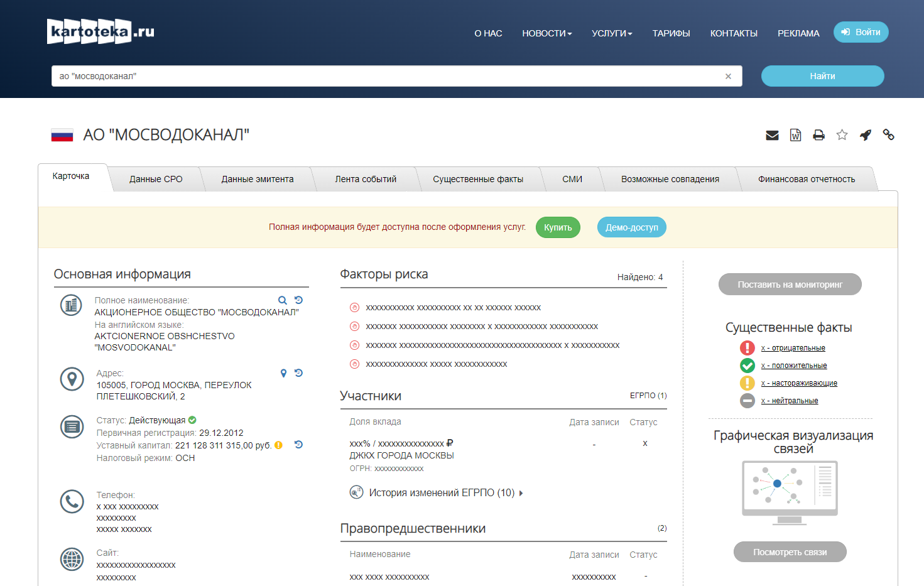Image resolution: width=924 pixels, height=586 pixels.
Task: Click the chain link icon
Action: [888, 134]
